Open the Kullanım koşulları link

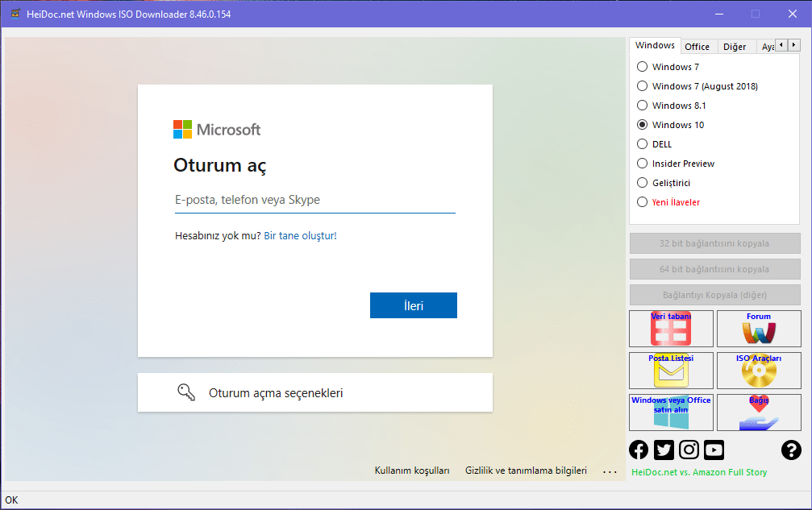(412, 471)
